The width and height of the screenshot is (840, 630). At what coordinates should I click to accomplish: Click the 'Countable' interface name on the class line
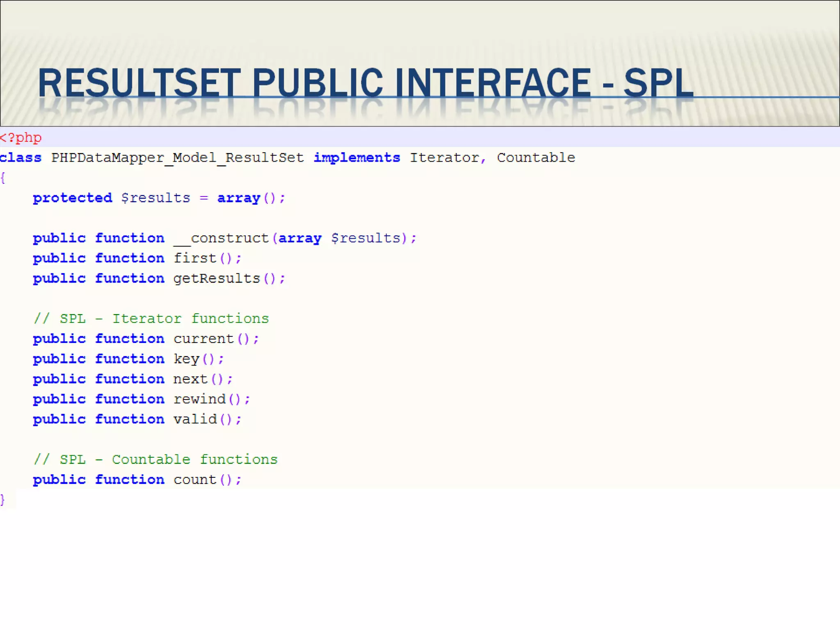tap(536, 157)
